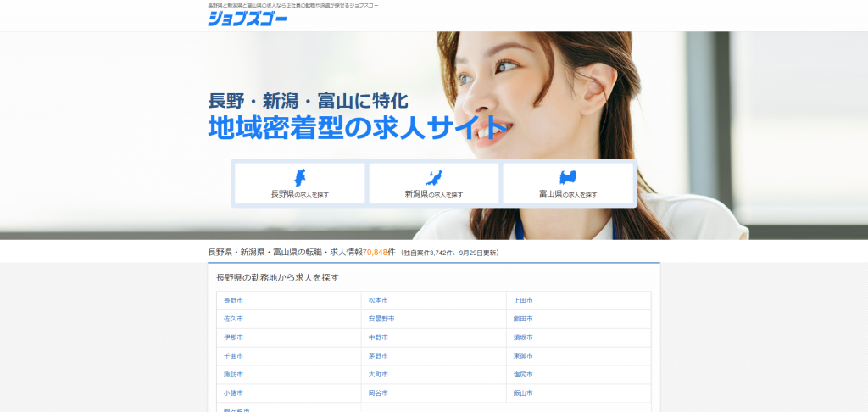
Task: Open the ジョブズゴー logo homepage link
Action: (x=248, y=19)
